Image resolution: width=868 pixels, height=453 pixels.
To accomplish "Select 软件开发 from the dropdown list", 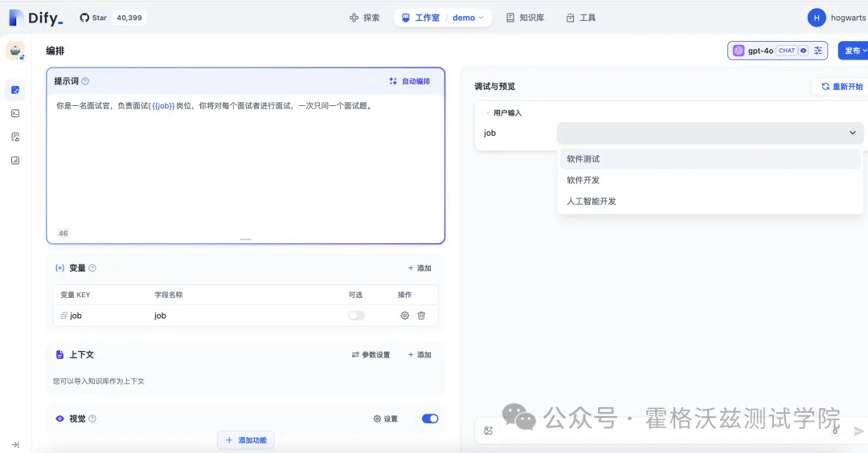I will 710,180.
